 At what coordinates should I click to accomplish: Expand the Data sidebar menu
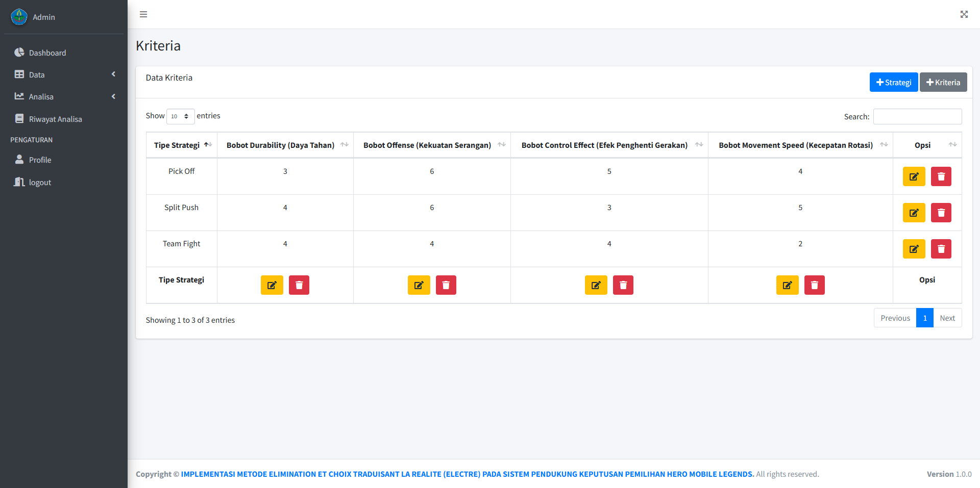click(64, 74)
